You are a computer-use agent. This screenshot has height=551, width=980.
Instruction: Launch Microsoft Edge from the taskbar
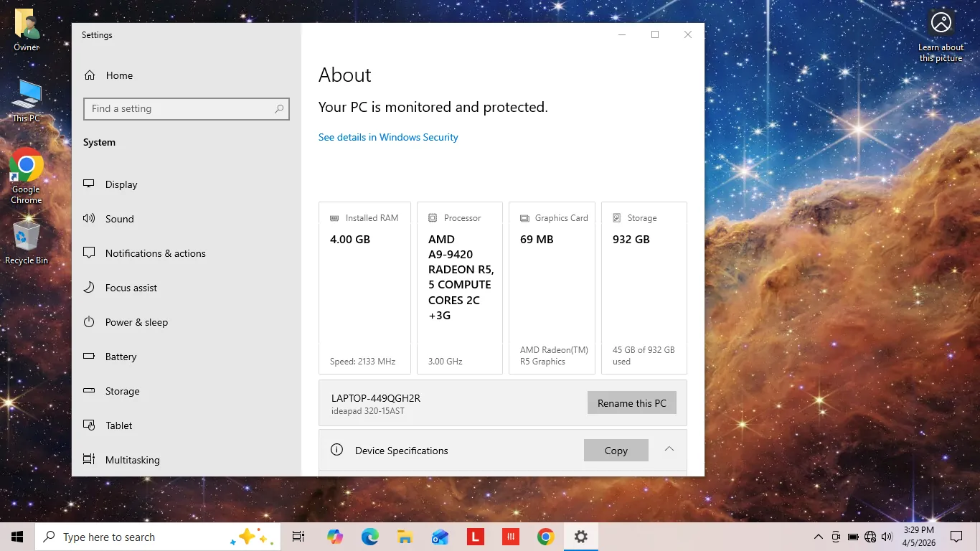[369, 537]
